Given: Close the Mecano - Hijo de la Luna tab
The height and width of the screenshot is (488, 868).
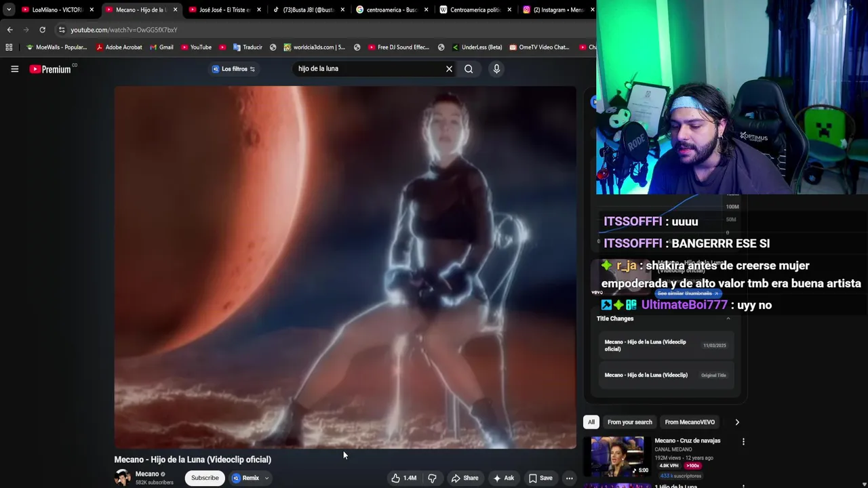Looking at the screenshot, I should (175, 9).
